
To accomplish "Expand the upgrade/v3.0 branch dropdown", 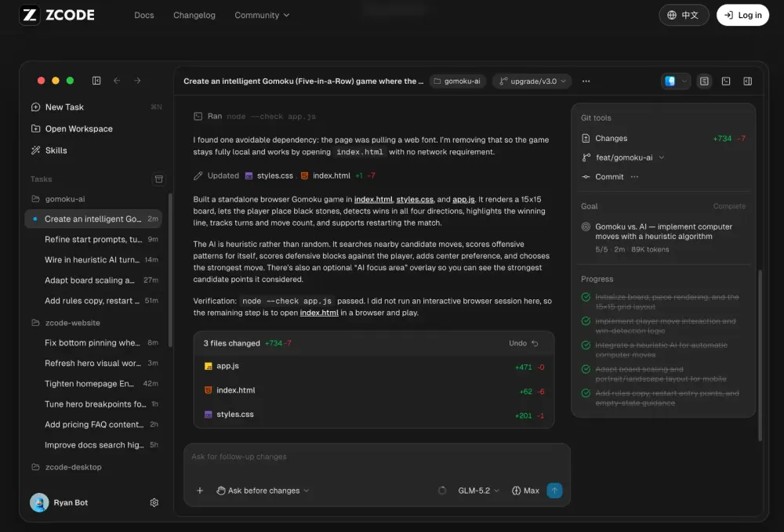I will click(532, 81).
